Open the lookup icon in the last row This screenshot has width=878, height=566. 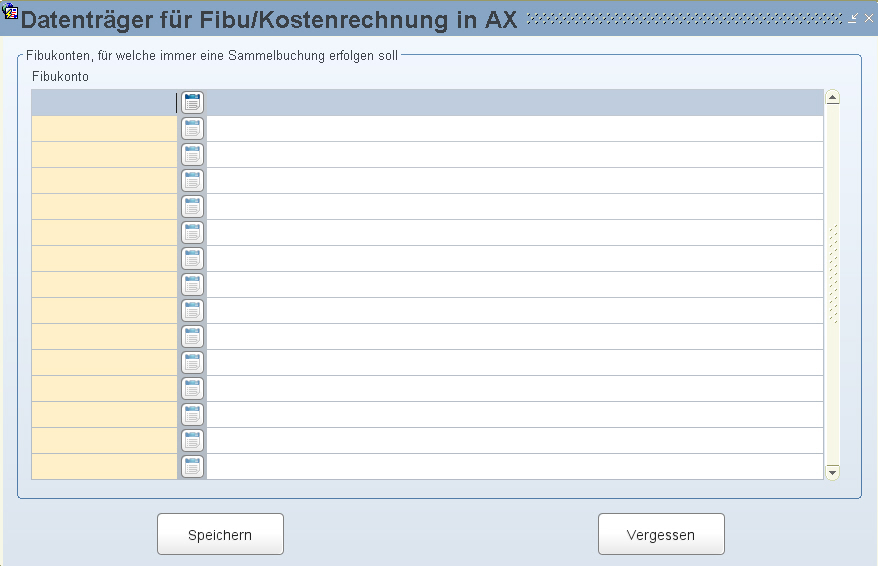(192, 466)
